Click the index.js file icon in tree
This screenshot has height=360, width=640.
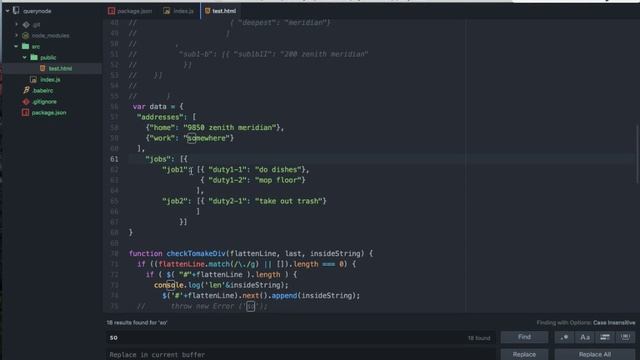pyautogui.click(x=33, y=80)
